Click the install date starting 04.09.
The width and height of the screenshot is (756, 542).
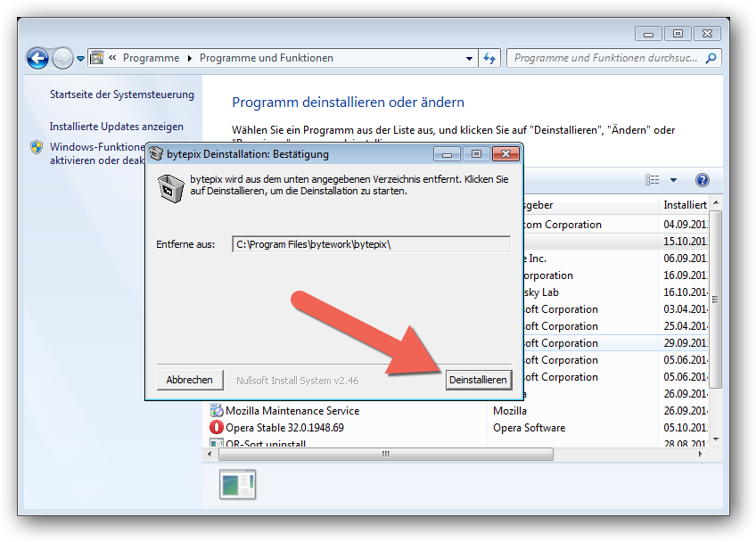[686, 225]
